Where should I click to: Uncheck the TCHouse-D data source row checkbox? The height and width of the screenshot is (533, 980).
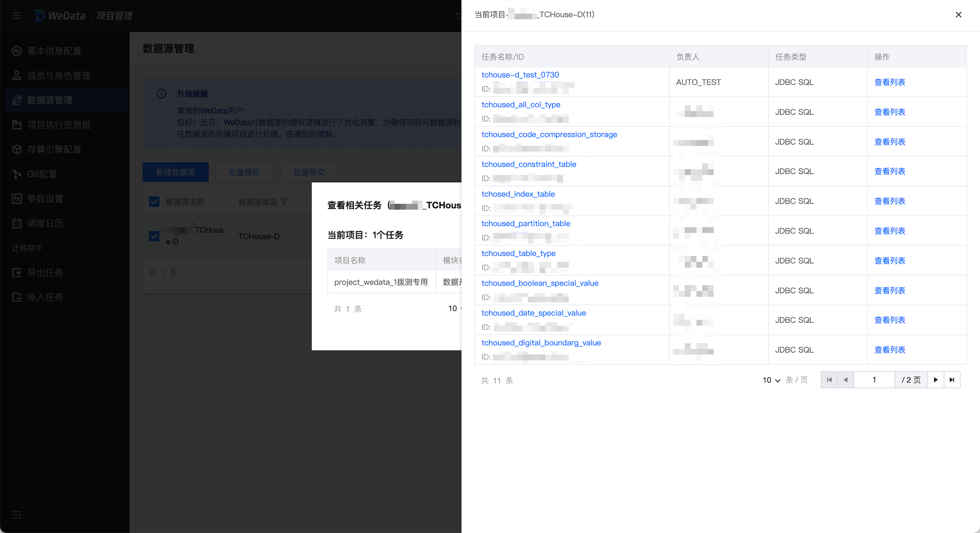point(154,236)
